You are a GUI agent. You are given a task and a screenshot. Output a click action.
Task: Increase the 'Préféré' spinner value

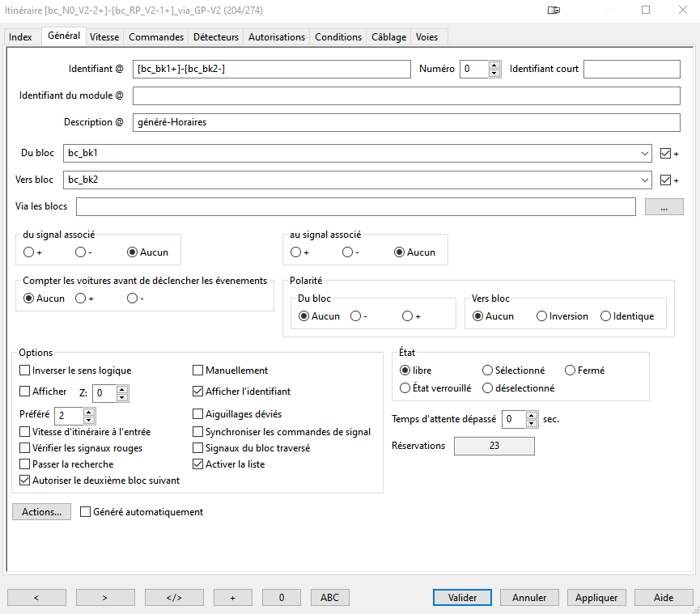tap(89, 413)
